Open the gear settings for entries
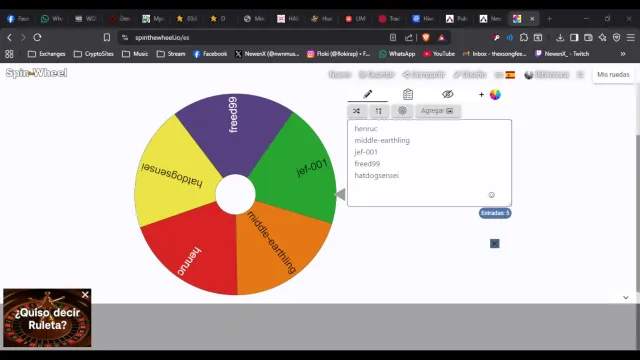Image resolution: width=640 pixels, height=360 pixels. (402, 111)
